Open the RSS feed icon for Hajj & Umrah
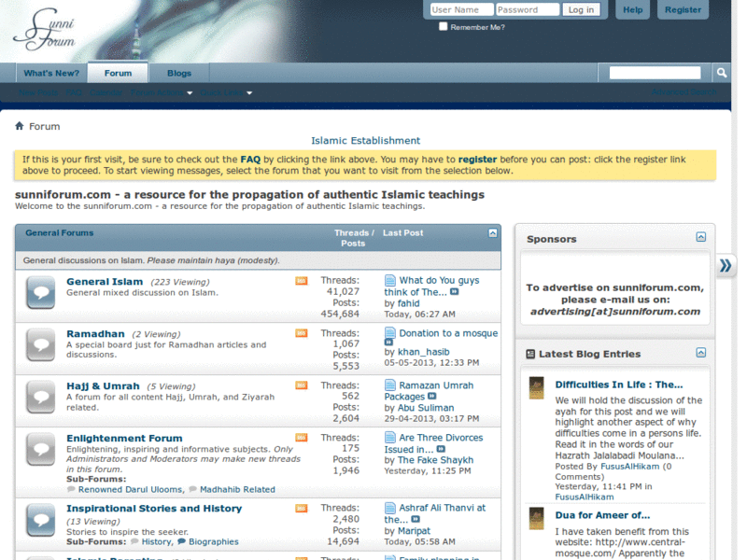The image size is (747, 560). (x=301, y=385)
